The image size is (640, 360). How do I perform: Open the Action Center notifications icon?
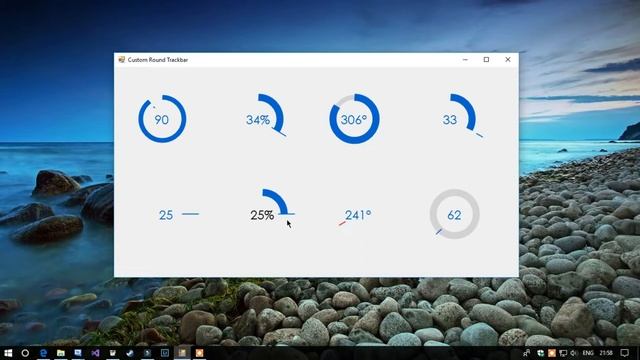tap(624, 353)
